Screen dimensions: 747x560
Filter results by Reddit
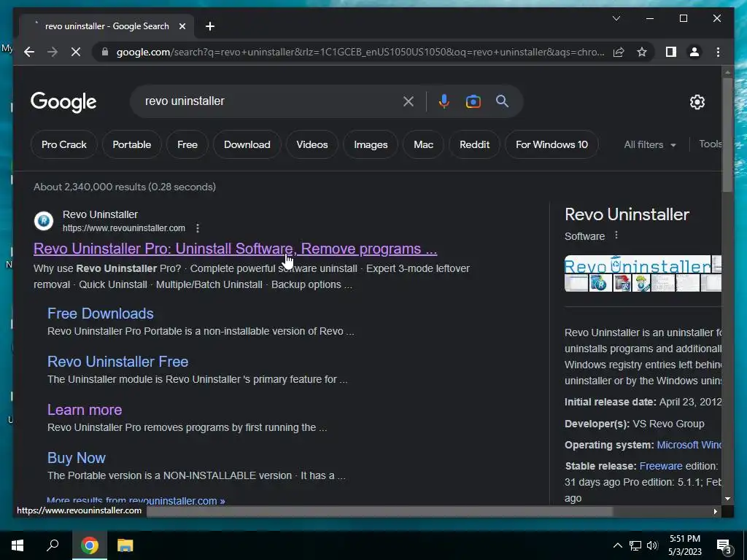click(474, 144)
